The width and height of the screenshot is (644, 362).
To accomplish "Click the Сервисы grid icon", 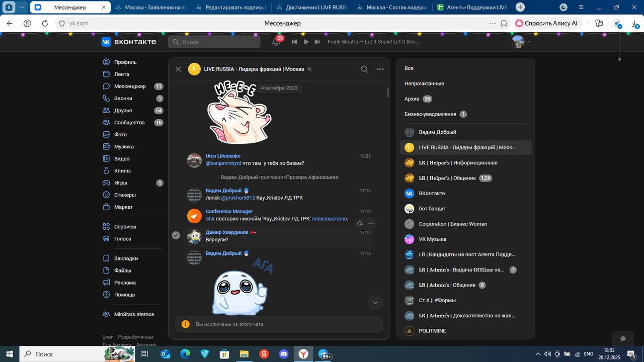I will [106, 227].
